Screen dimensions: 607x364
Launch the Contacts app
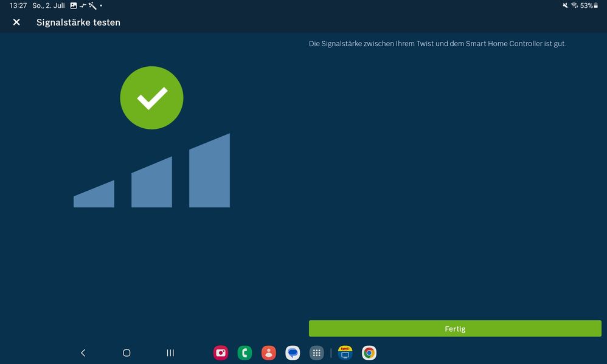268,352
